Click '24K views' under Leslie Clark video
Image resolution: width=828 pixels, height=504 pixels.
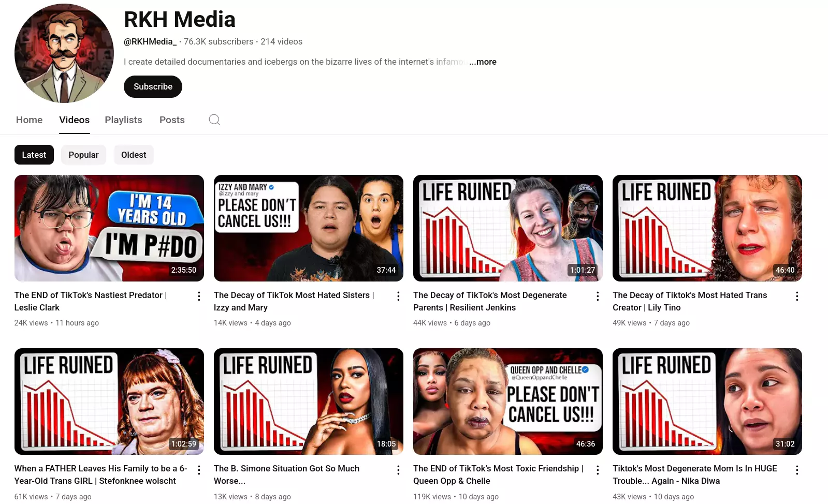31,323
